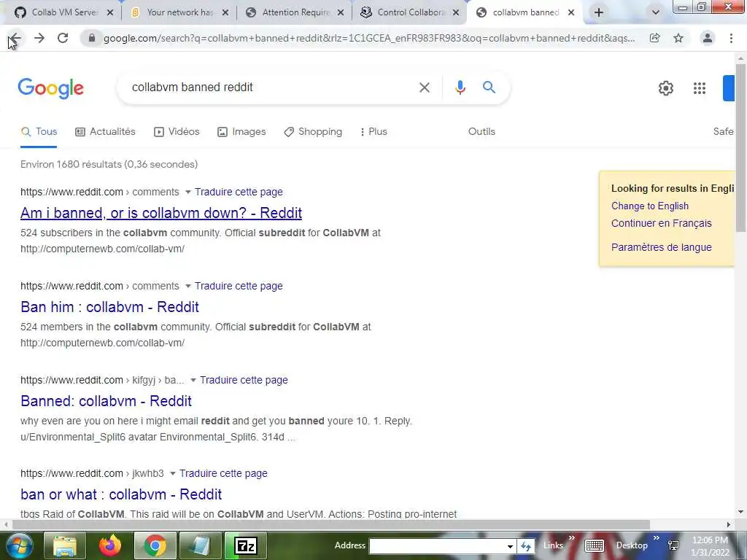Open the Chrome profile avatar

pos(708,38)
